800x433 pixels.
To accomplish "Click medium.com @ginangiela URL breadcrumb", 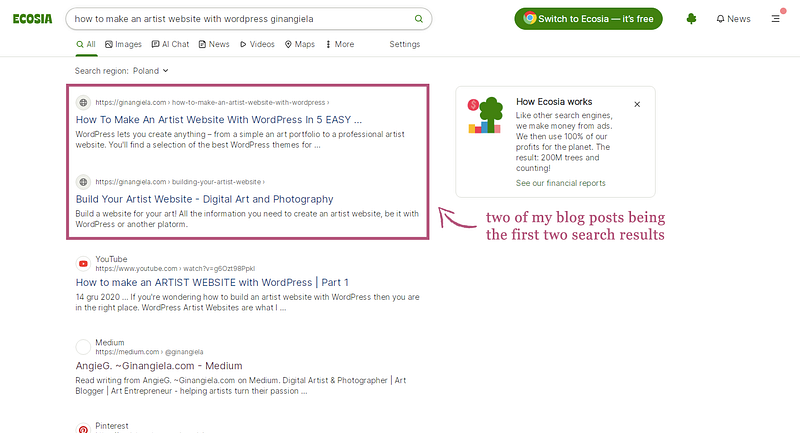I will (149, 352).
